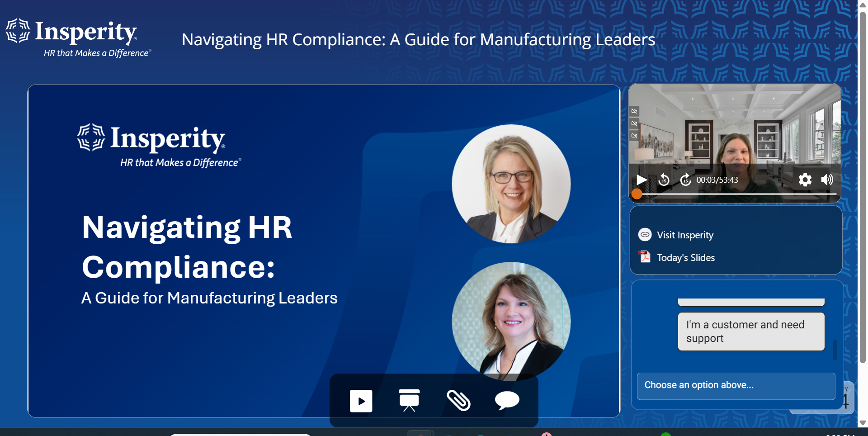
Task: Click the first presenter's circular headshot with glasses
Action: (x=511, y=184)
